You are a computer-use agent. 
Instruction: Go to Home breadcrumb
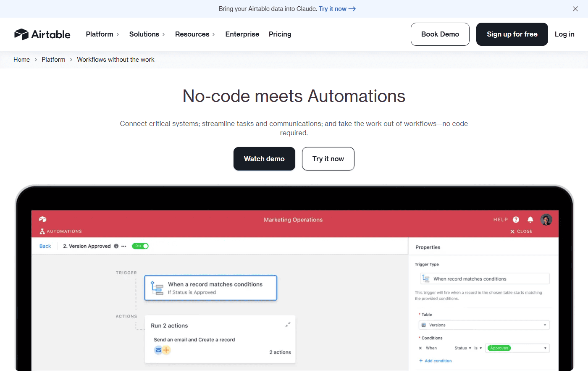pos(21,60)
